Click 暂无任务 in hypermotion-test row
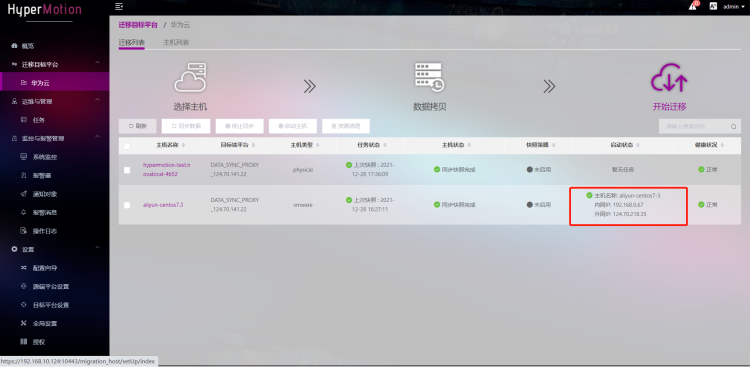 tap(623, 169)
